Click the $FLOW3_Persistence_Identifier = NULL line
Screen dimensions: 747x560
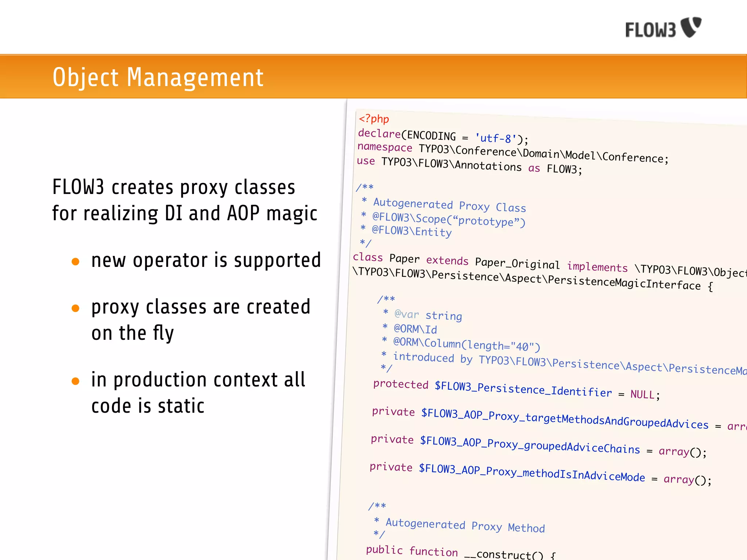[x=516, y=390]
